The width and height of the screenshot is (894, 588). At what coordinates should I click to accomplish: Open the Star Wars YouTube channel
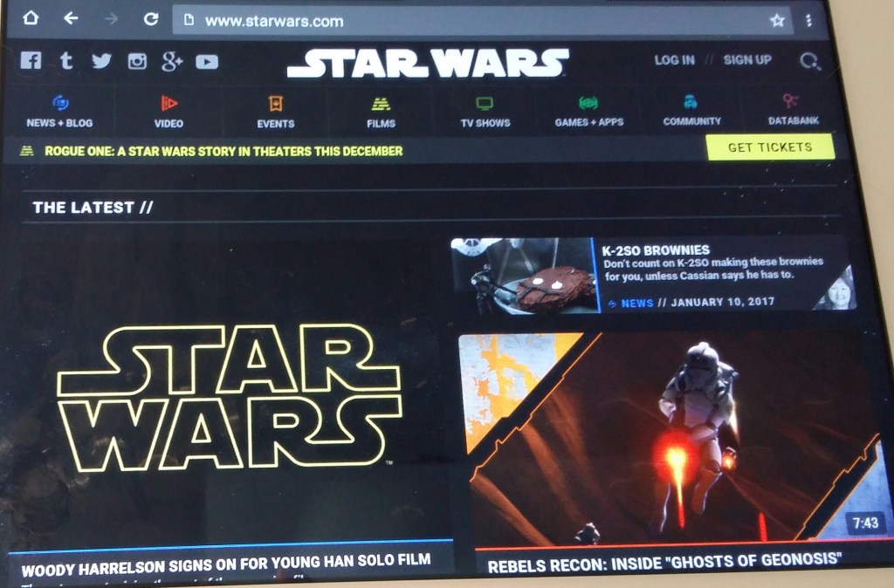(207, 62)
